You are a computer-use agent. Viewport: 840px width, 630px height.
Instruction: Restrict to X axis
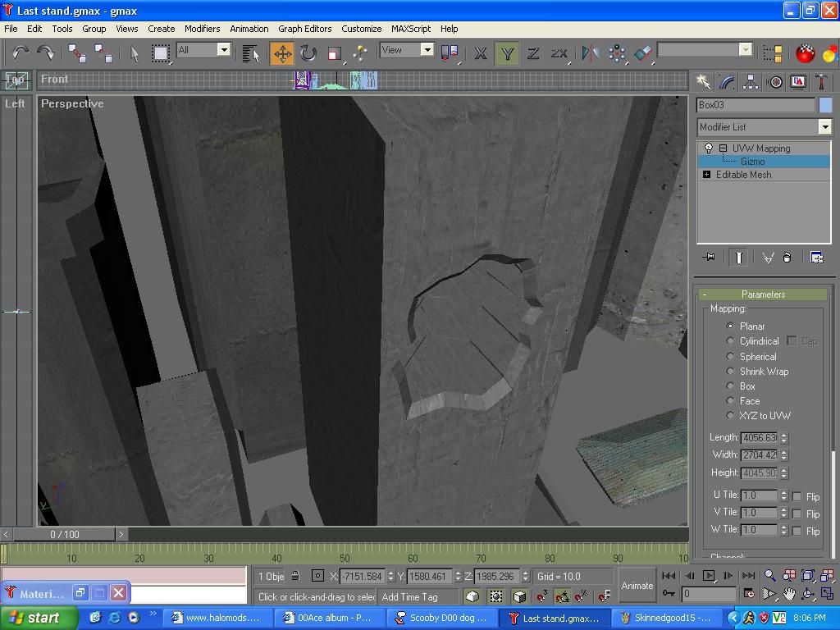tap(481, 53)
